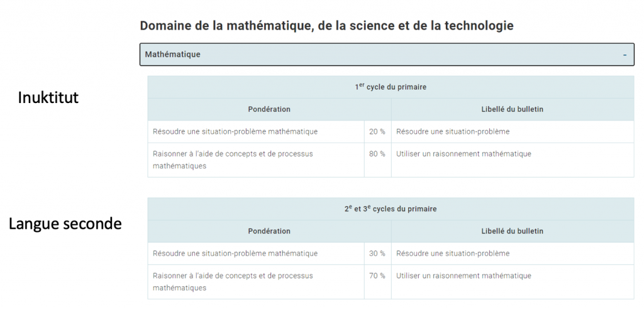Click the Langue seconde label
This screenshot has height=309, width=644.
click(65, 224)
